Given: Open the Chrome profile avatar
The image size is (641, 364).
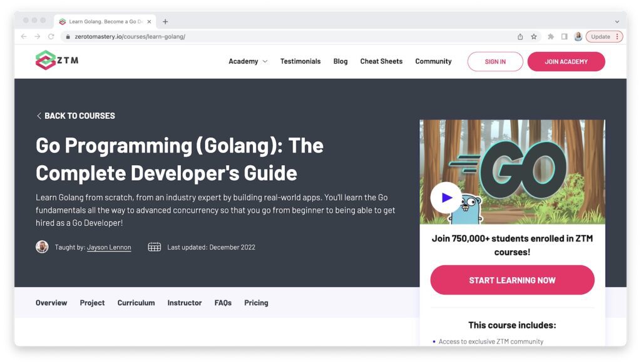Looking at the screenshot, I should pyautogui.click(x=578, y=37).
